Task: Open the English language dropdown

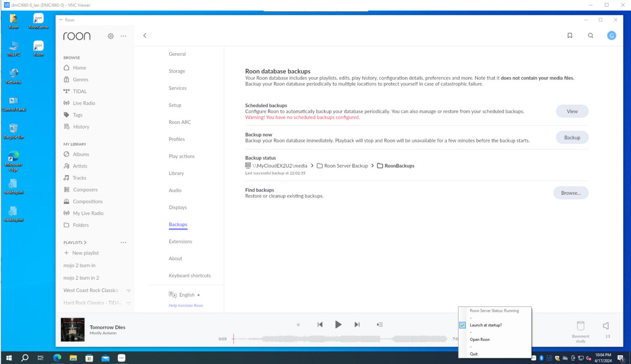Action: (x=185, y=295)
